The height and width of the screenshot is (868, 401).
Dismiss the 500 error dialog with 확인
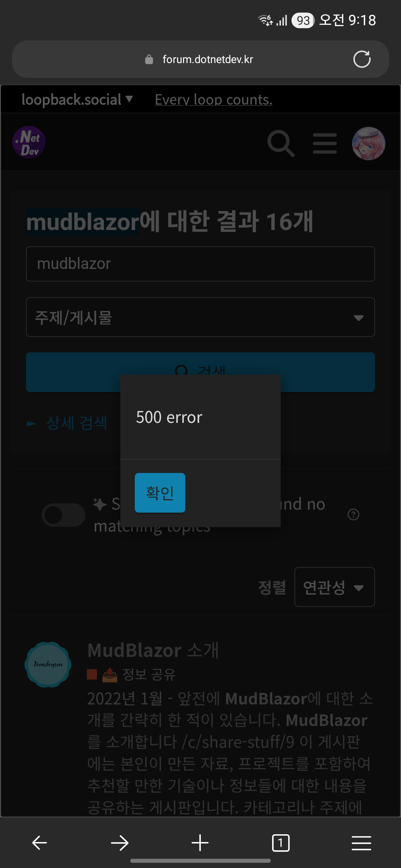click(x=160, y=493)
